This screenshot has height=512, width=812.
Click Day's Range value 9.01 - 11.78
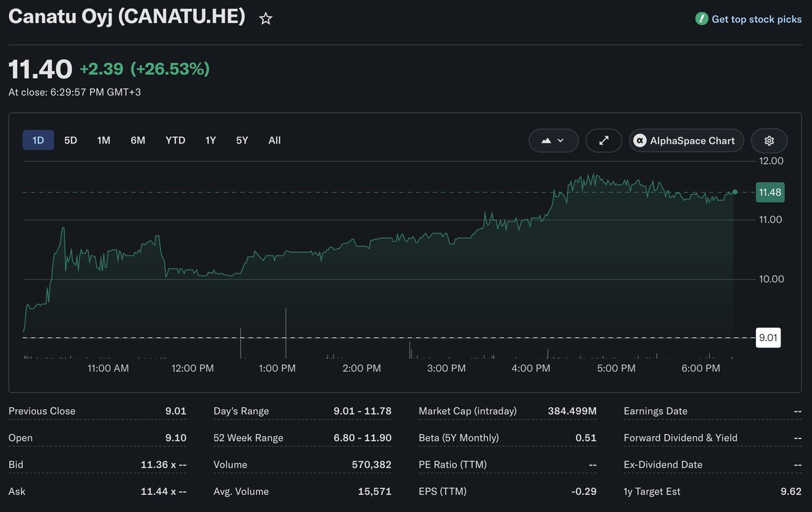coord(363,411)
